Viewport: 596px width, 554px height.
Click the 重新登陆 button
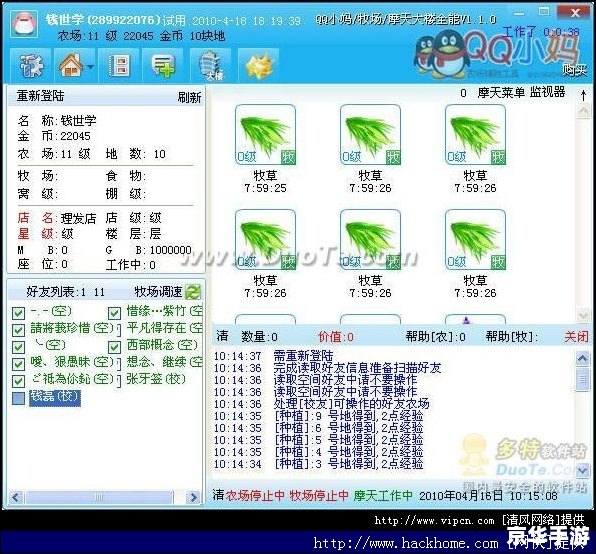pos(41,96)
